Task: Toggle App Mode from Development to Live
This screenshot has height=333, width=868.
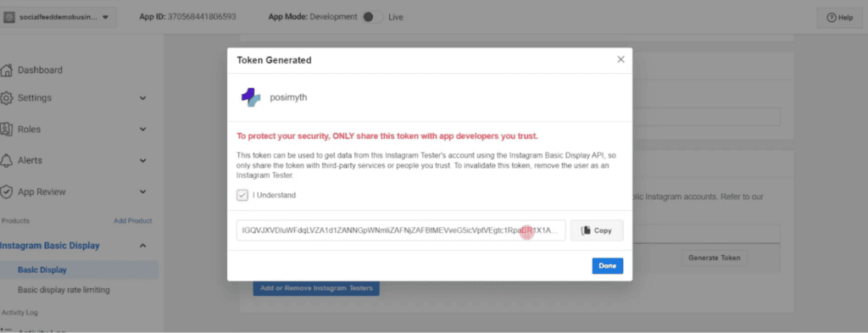Action: (373, 17)
